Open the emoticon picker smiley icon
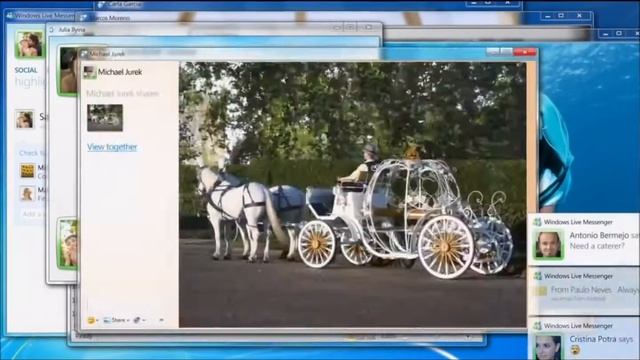The width and height of the screenshot is (640, 360). coord(91,320)
